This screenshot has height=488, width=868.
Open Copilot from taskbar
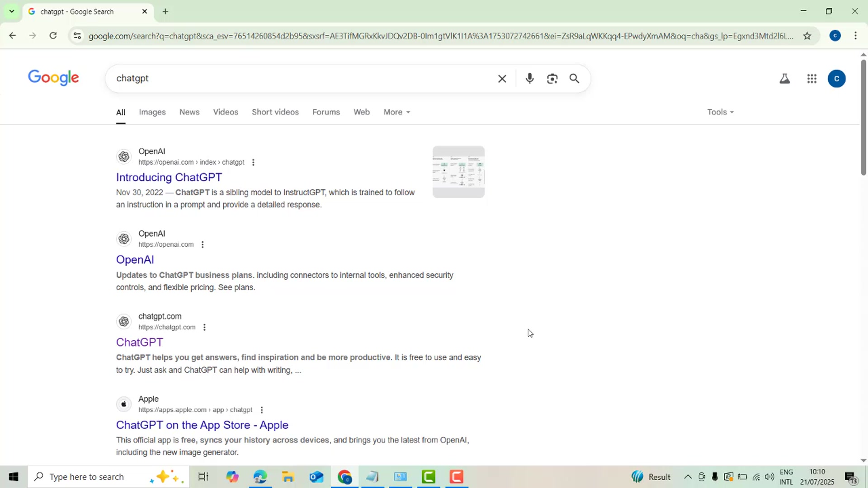tap(232, 477)
